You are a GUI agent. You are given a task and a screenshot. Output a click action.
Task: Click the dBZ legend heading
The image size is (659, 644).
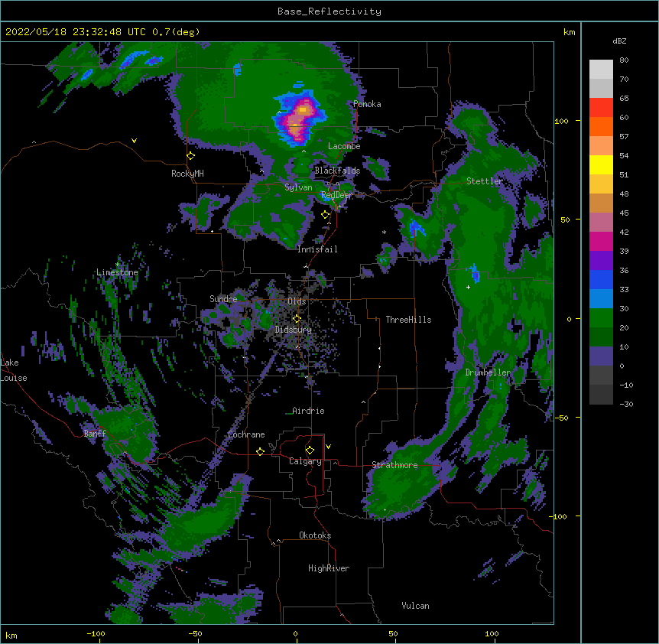619,41
